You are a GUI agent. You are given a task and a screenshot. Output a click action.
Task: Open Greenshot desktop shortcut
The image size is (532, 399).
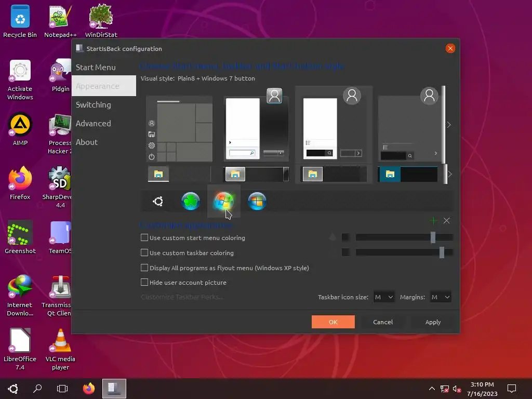(x=20, y=237)
